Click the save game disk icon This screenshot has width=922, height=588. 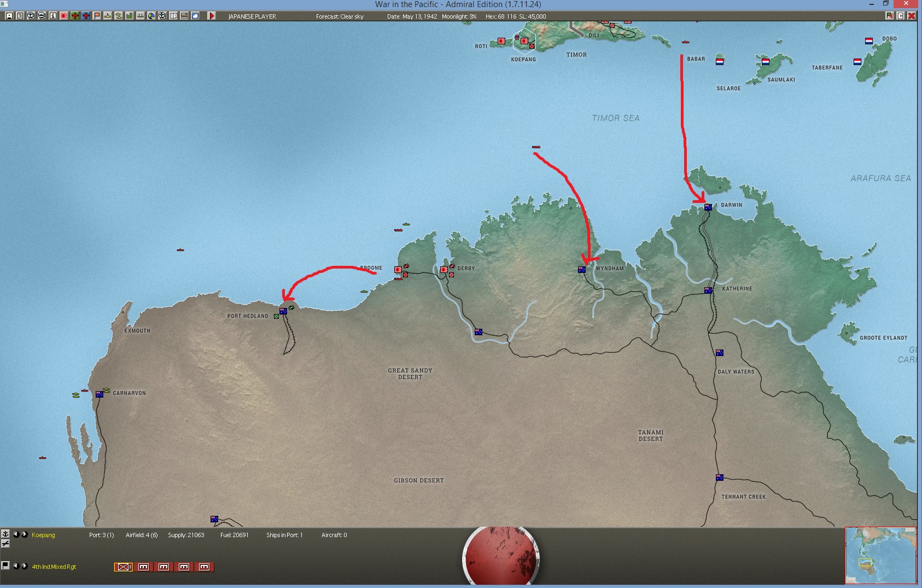point(9,16)
